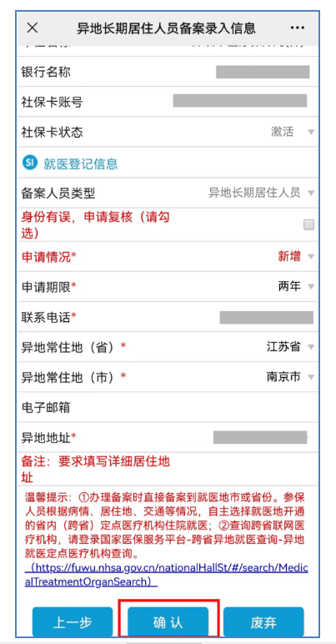The height and width of the screenshot is (644, 336).
Task: Click the 确认 button
Action: (x=168, y=622)
